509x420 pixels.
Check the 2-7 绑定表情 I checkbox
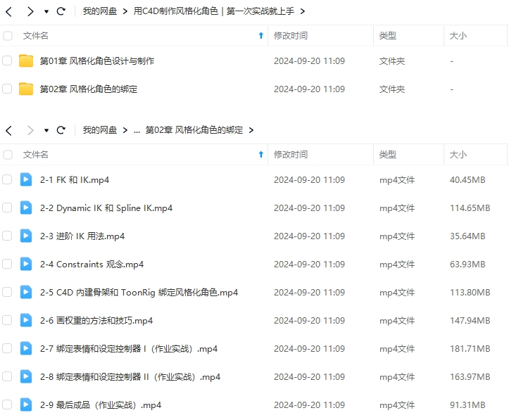click(x=7, y=349)
